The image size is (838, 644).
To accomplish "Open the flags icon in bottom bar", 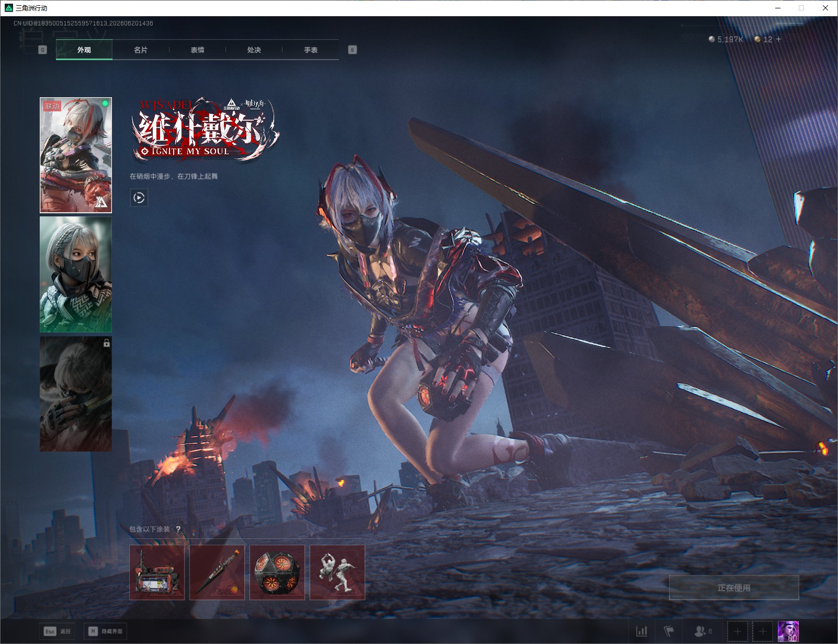I will click(669, 631).
